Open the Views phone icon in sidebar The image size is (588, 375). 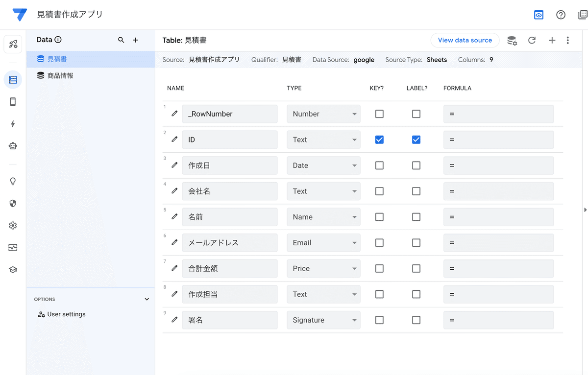13,102
